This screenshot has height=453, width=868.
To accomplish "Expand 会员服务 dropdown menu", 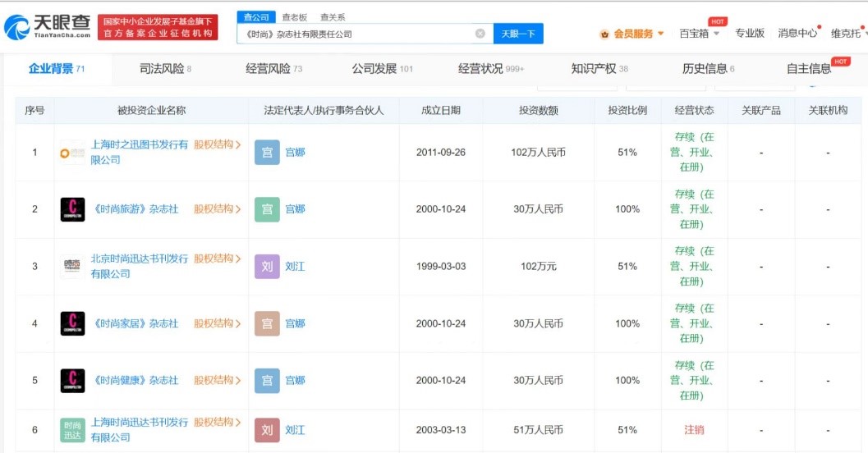I will [660, 34].
